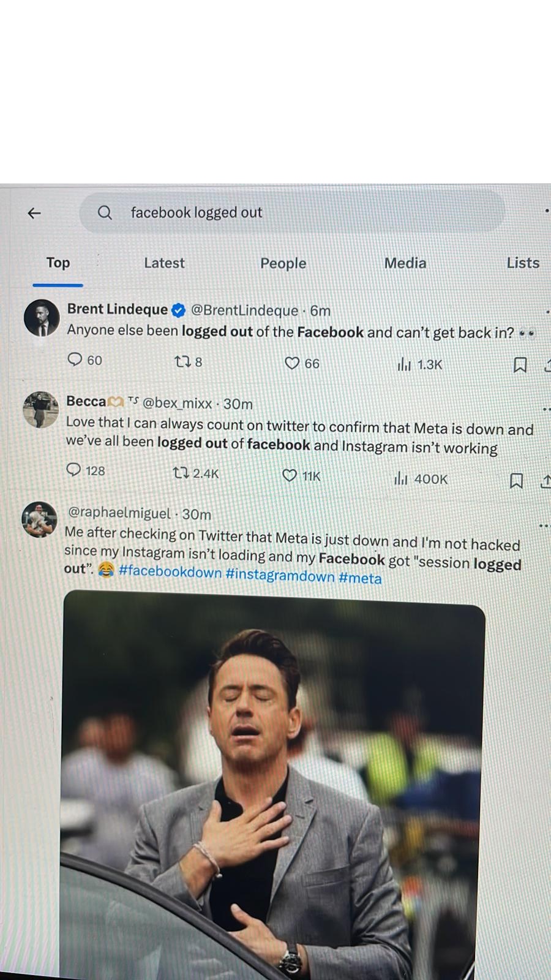The image size is (551, 980).
Task: View analytics on Becca's 400K-view tweet
Action: [400, 478]
